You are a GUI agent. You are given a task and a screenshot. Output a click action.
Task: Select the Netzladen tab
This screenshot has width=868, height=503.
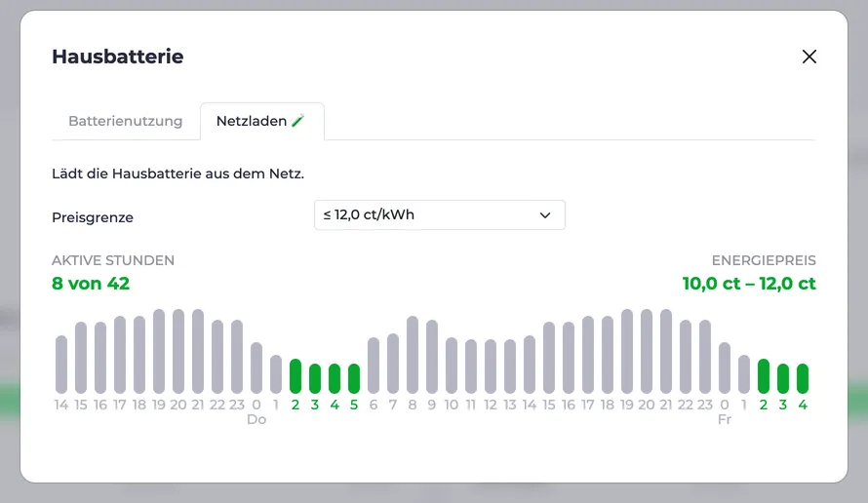pos(261,121)
